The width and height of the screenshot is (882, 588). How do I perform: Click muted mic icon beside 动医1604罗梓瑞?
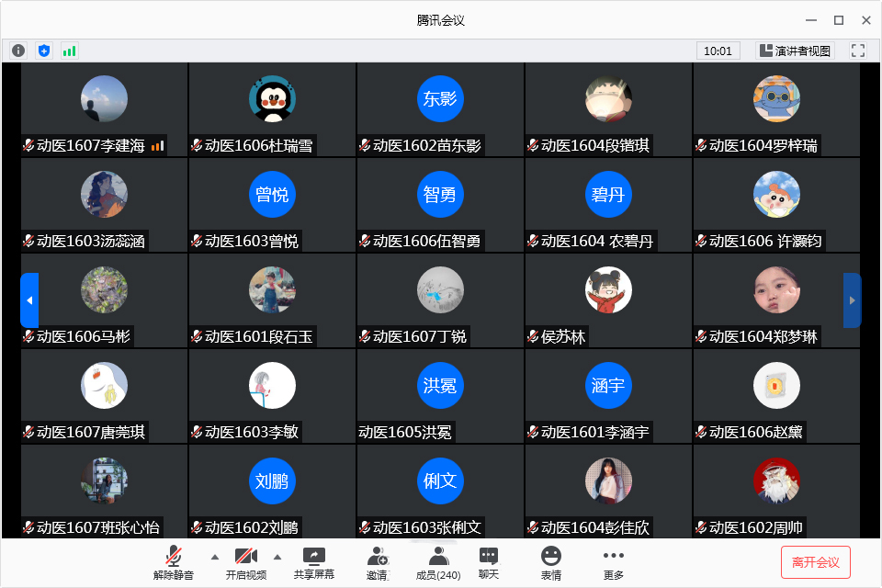point(701,146)
